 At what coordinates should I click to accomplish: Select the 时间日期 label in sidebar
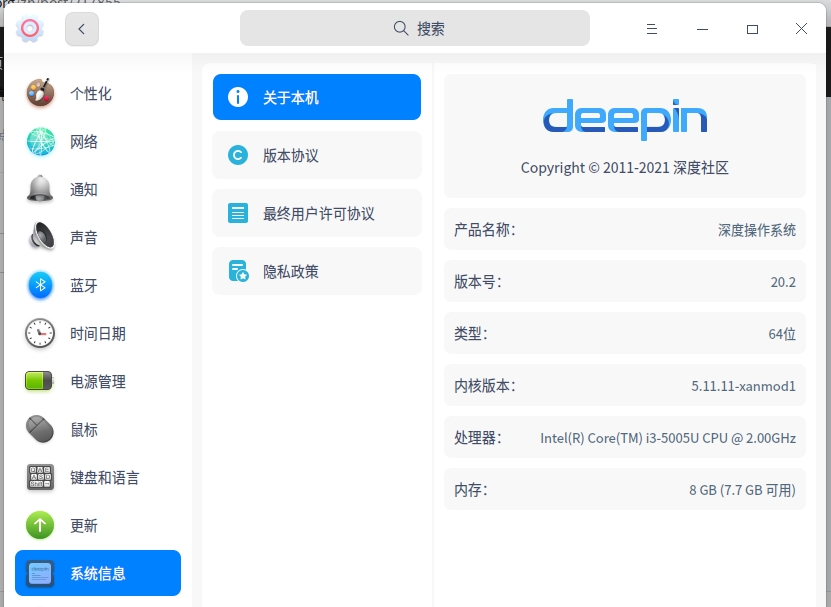click(x=98, y=334)
